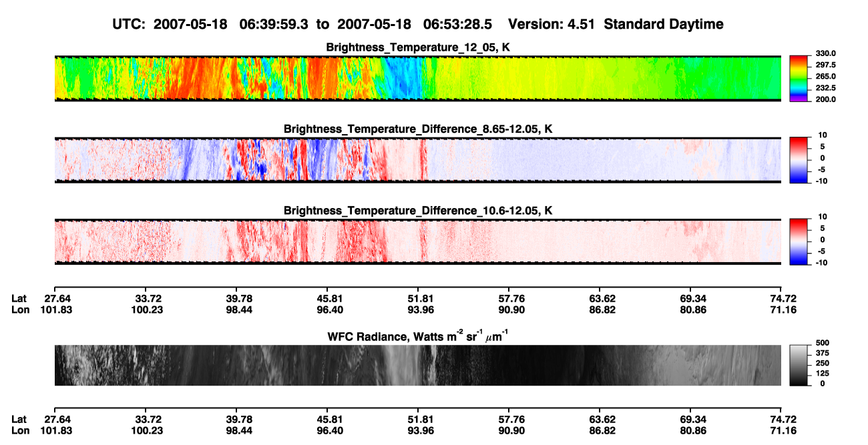Click the 330.0 color bar value
Screen dimensions: 868x445
pos(826,54)
